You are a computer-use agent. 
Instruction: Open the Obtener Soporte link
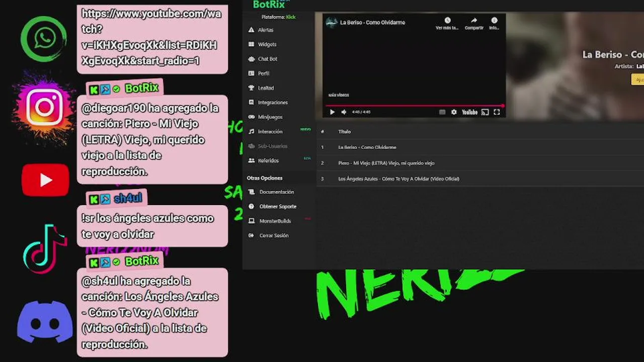[x=278, y=207]
